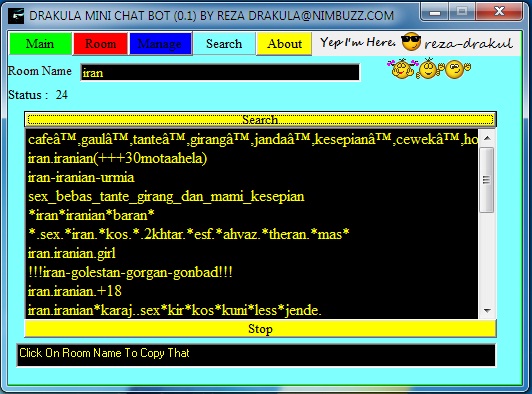The width and height of the screenshot is (532, 394).
Task: Click the results list scroll up arrow
Action: (x=487, y=138)
